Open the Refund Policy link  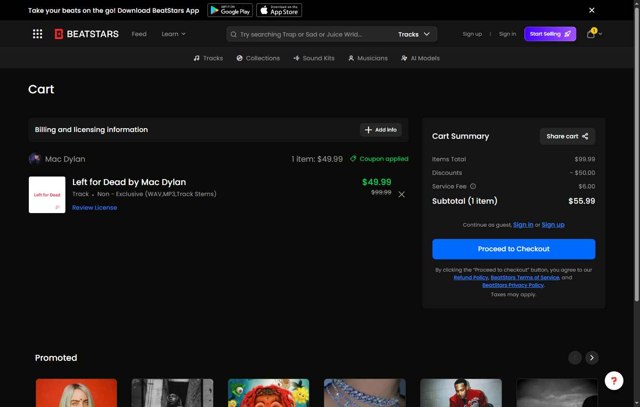(471, 278)
